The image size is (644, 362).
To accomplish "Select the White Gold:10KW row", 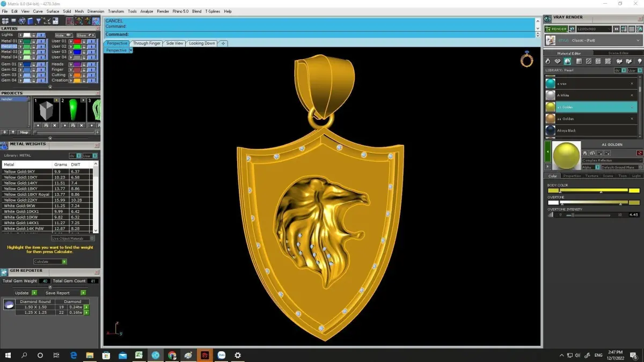I will click(x=47, y=217).
